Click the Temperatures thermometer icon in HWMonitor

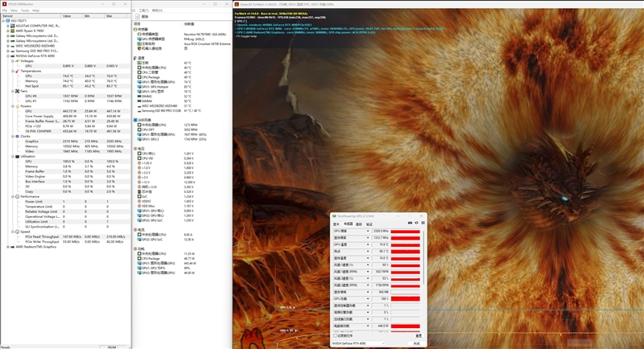[17, 71]
